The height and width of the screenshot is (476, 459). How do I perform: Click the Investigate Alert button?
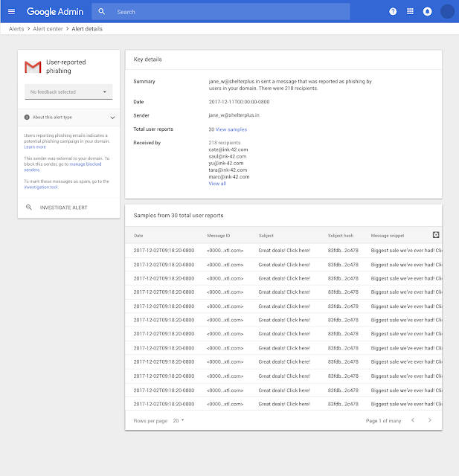[63, 208]
